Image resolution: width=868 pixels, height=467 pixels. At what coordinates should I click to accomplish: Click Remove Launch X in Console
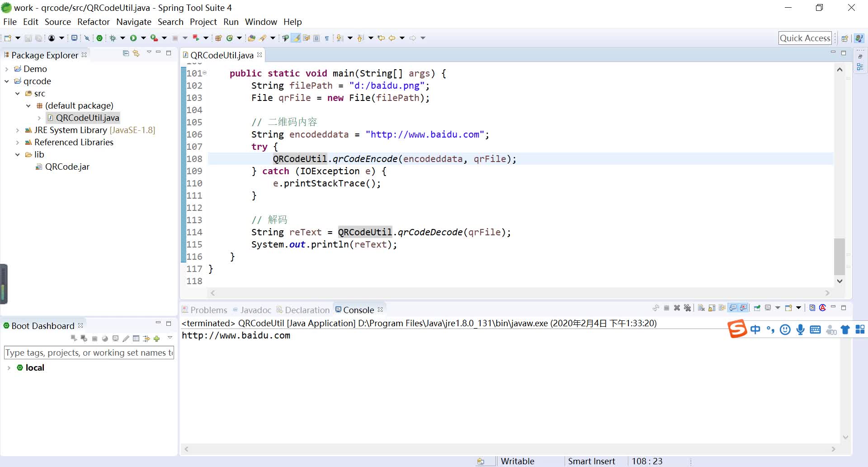click(x=677, y=308)
